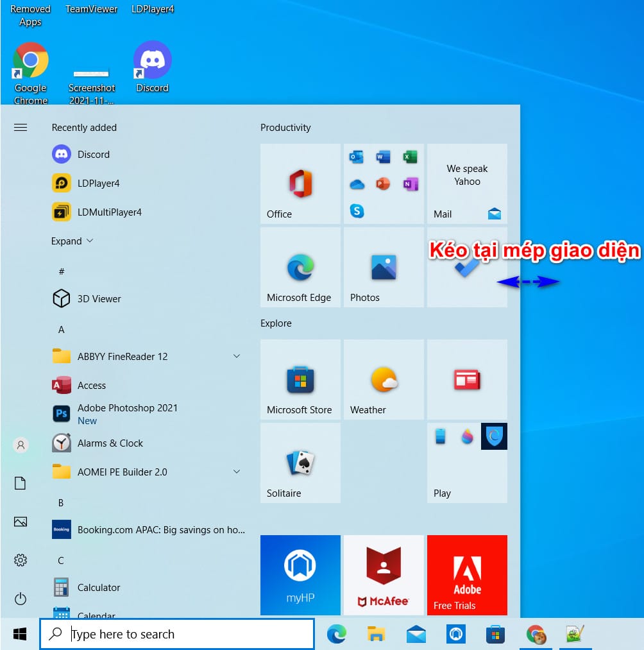Launch Discord from Recently added
644x650 pixels.
(149, 154)
